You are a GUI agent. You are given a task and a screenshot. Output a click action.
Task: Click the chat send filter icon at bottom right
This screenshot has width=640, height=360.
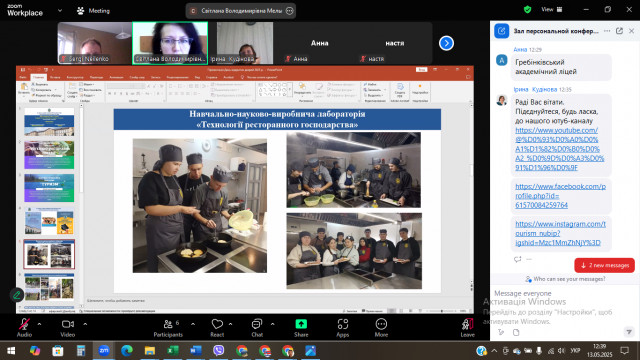pyautogui.click(x=629, y=332)
